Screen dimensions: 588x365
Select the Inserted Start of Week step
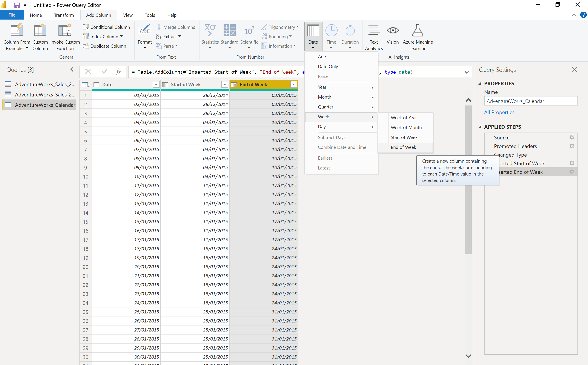[x=531, y=163]
